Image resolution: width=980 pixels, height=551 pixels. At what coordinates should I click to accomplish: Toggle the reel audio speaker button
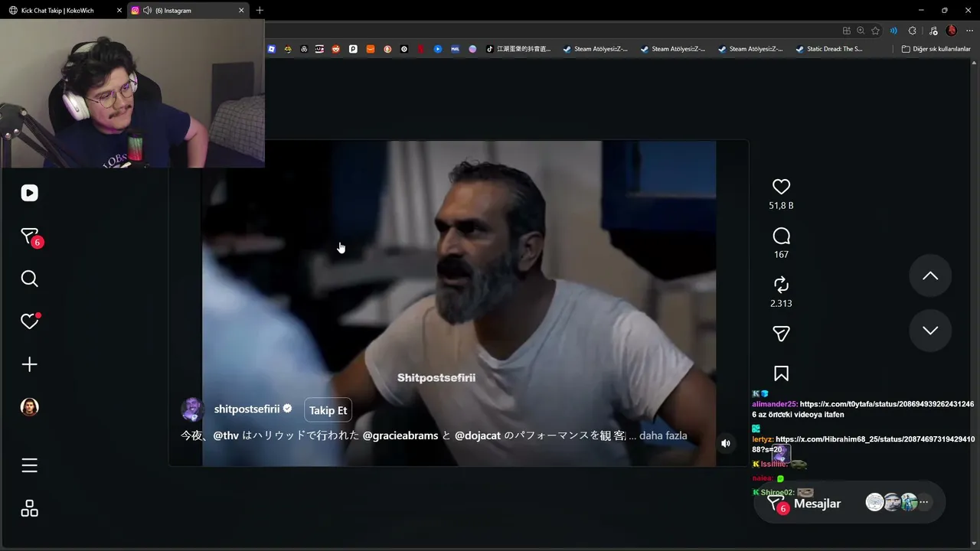coord(726,443)
